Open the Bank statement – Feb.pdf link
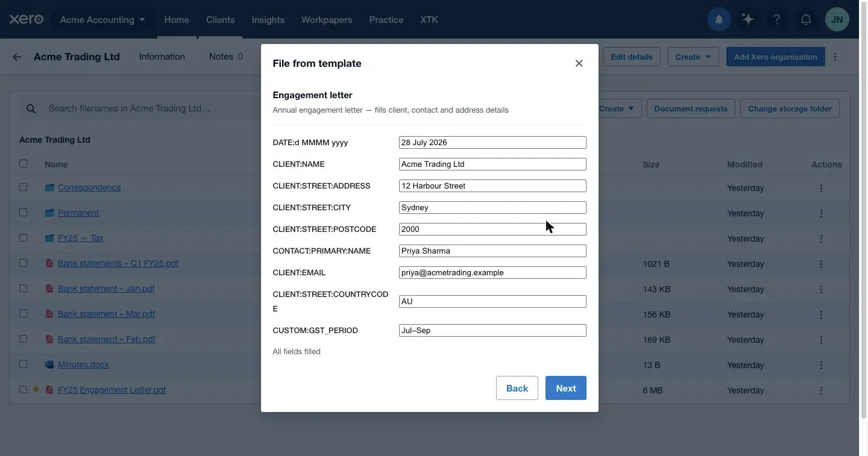 pyautogui.click(x=107, y=339)
